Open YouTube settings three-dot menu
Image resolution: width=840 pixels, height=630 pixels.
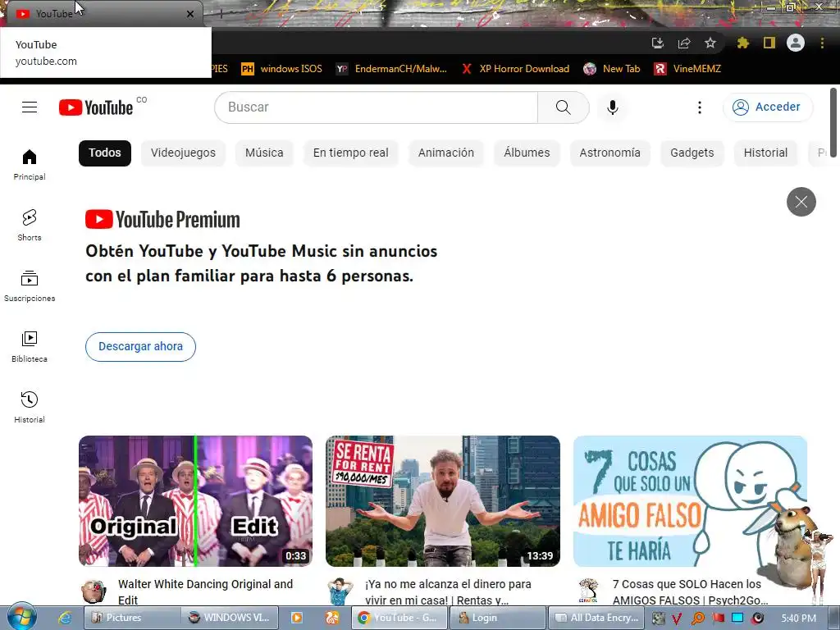point(699,107)
